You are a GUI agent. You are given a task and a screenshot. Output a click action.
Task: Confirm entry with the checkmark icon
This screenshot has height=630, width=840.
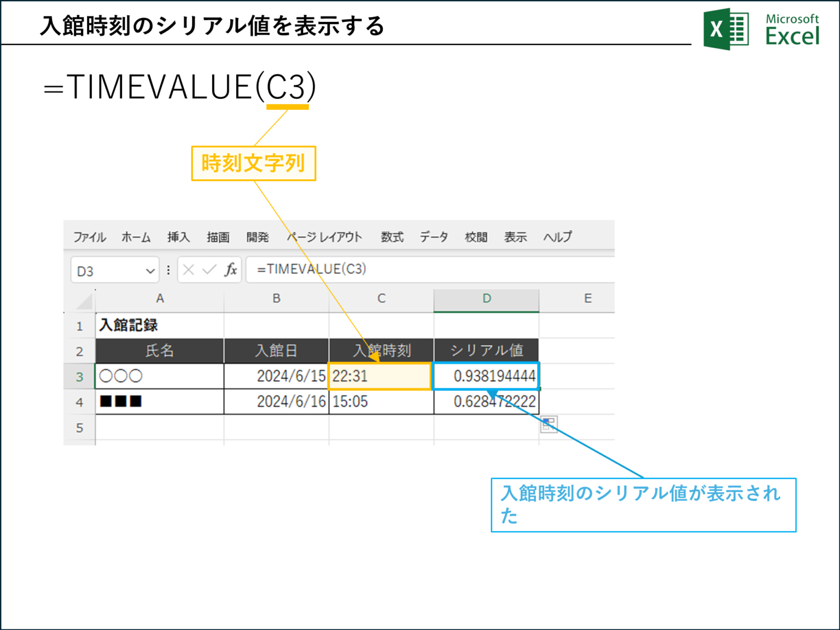pyautogui.click(x=209, y=270)
